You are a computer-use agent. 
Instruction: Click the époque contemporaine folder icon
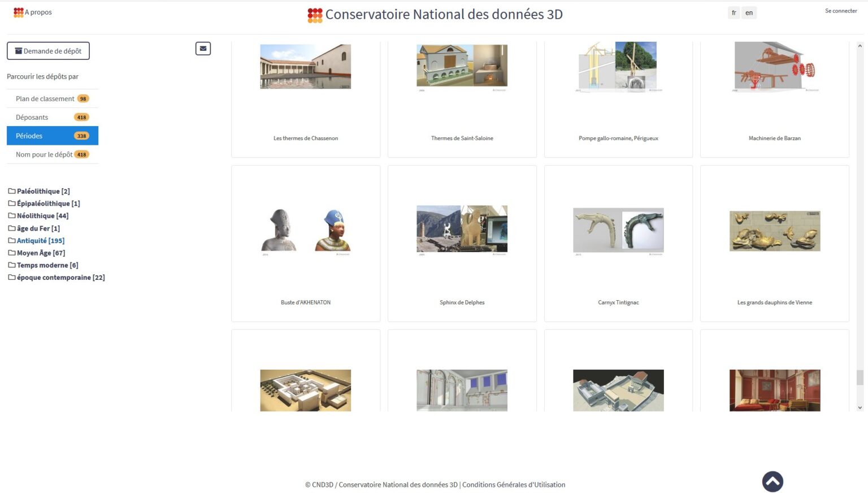[11, 277]
